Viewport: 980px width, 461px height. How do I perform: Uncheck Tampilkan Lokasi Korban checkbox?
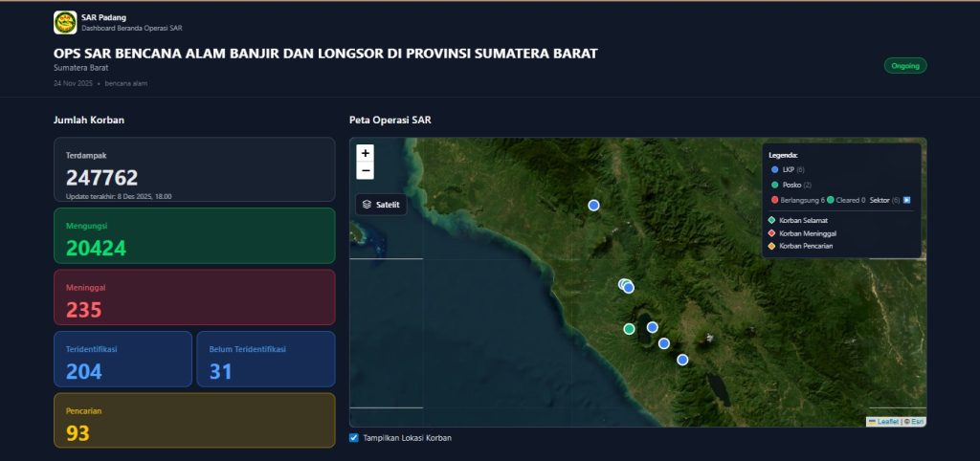point(354,438)
